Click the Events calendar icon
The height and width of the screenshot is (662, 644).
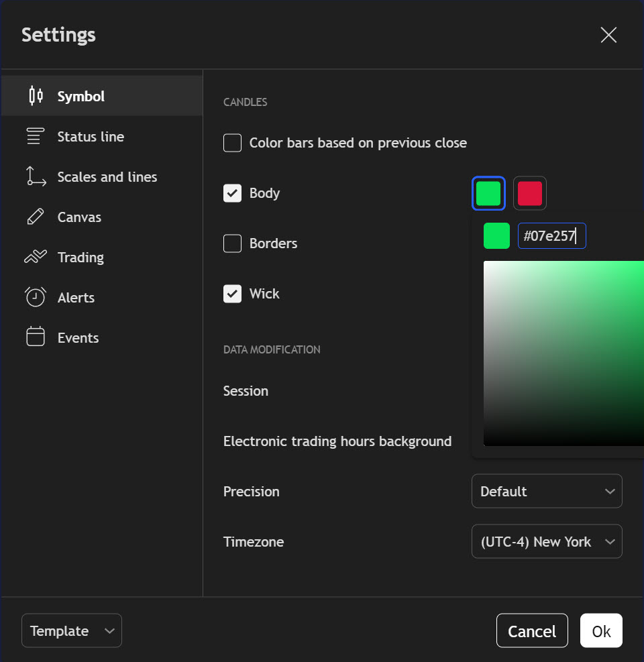coord(36,337)
